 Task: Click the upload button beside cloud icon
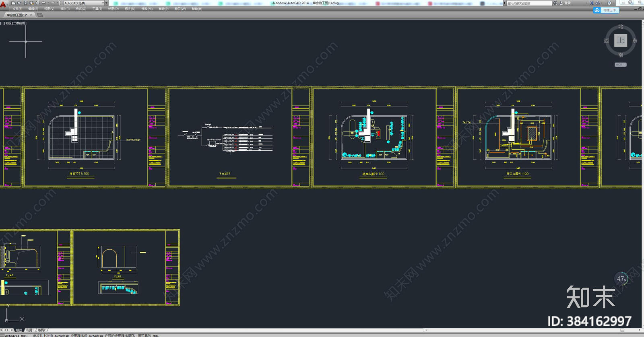(609, 10)
